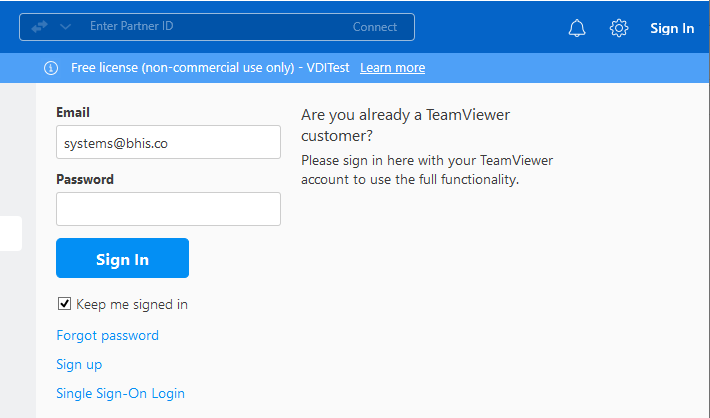Click Sign In in the top bar
Image resolution: width=710 pixels, height=418 pixels.
[x=671, y=29]
